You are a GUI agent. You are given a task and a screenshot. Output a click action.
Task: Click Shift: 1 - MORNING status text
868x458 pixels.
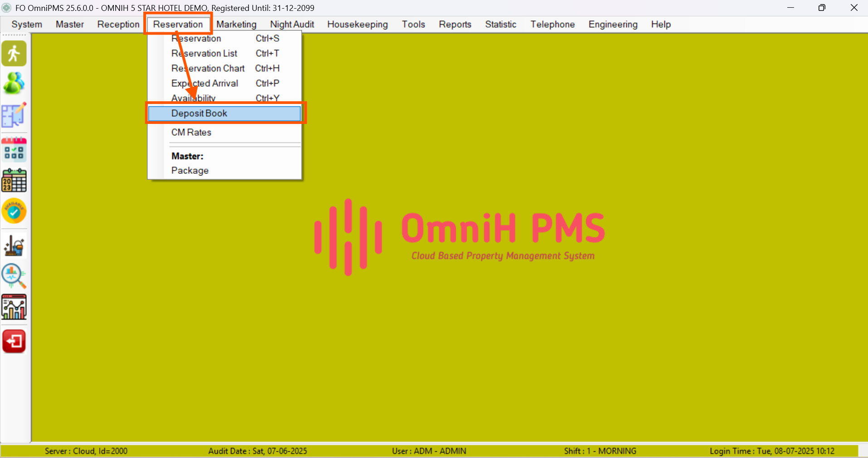point(600,451)
